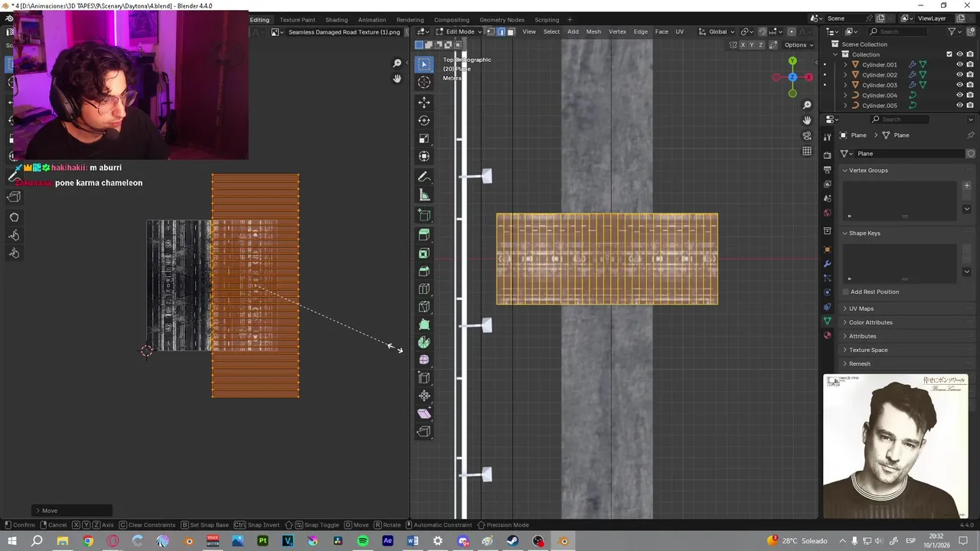Open the Mesh menu in viewport header

(593, 31)
